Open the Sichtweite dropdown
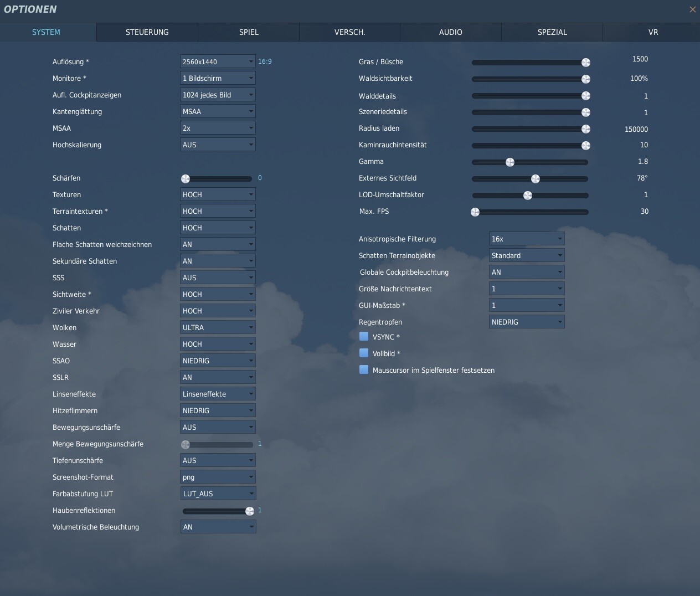 pyautogui.click(x=218, y=294)
